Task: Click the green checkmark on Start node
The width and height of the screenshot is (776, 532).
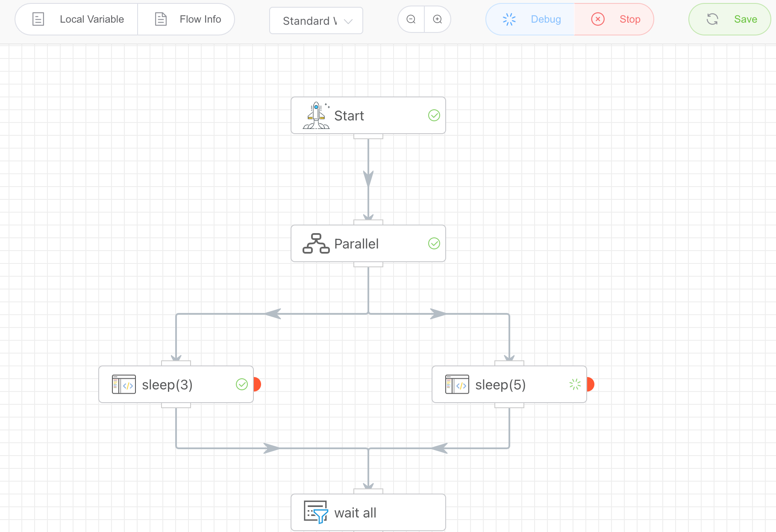Action: click(434, 116)
